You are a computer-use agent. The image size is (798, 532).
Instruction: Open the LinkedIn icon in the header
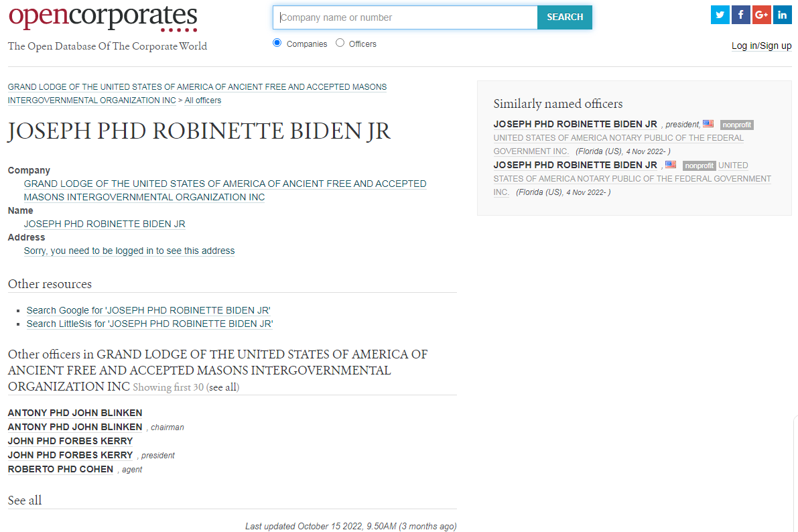(x=782, y=15)
